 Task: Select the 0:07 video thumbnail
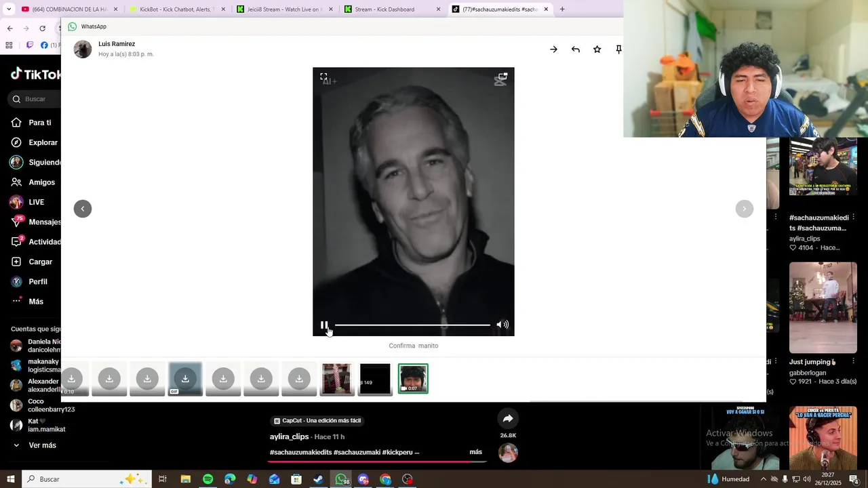[x=413, y=379]
